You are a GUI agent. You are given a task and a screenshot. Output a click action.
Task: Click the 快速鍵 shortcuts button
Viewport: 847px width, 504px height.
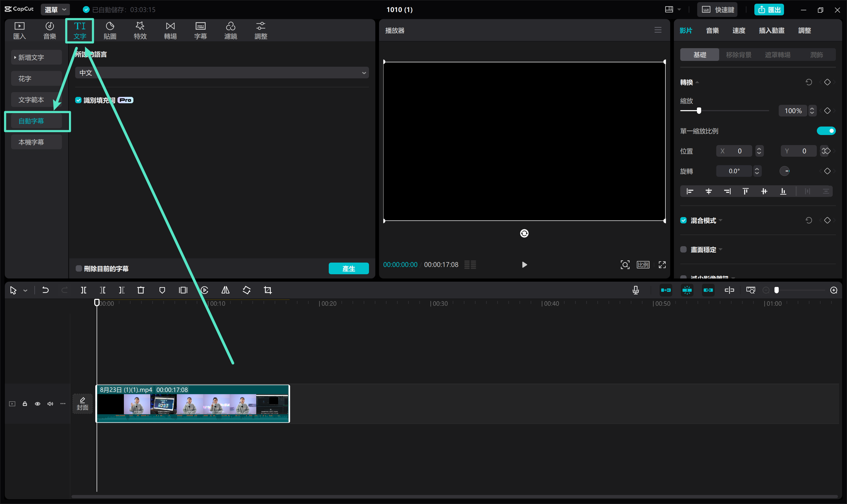[x=717, y=10]
